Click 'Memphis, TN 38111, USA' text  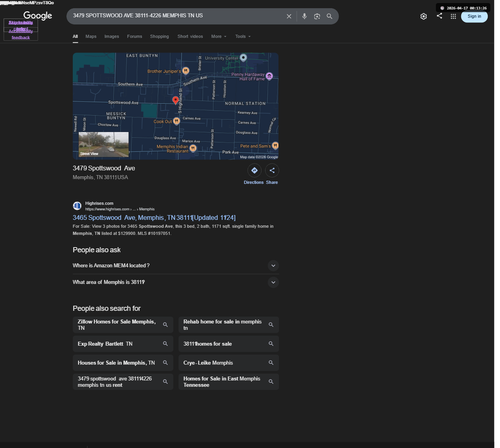[100, 177]
